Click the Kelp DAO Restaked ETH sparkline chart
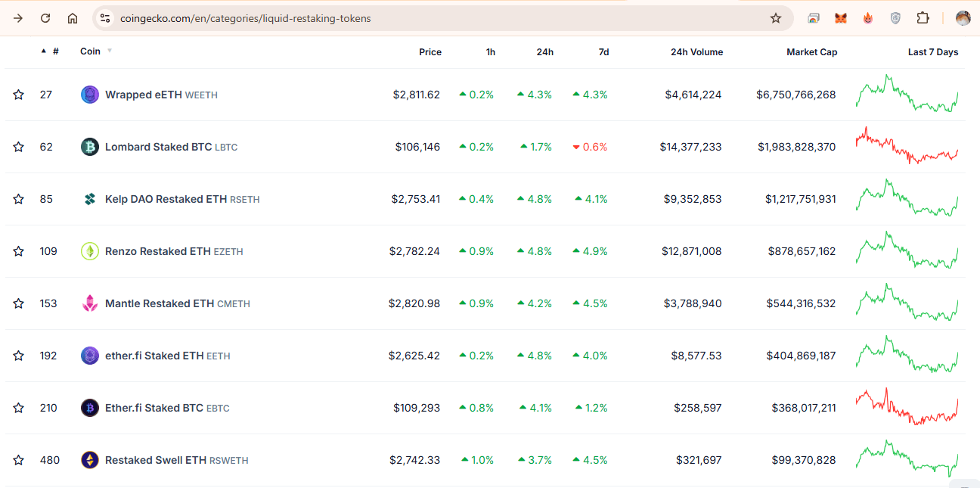Image resolution: width=980 pixels, height=488 pixels. pos(907,198)
